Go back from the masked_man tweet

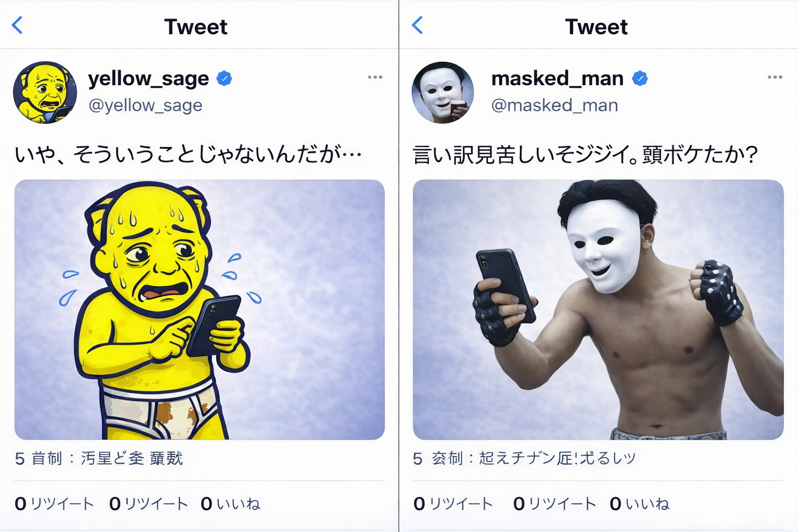point(418,25)
